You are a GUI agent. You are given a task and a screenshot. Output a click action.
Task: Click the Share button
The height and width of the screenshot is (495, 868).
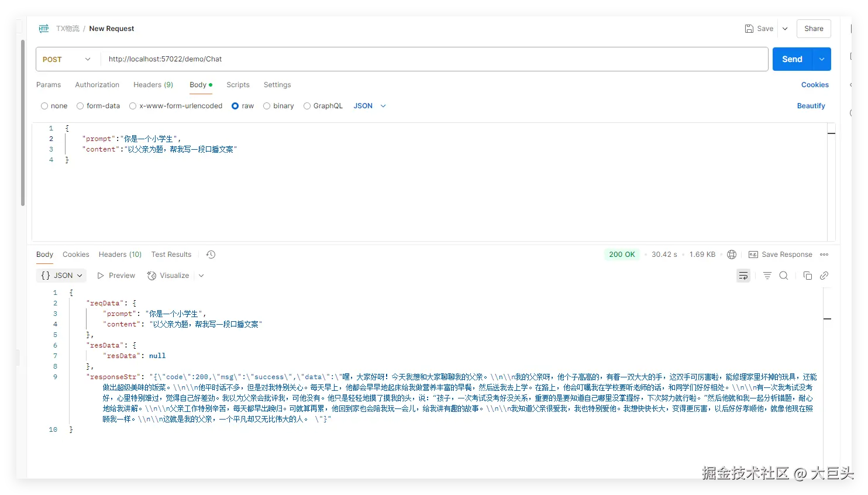click(x=814, y=28)
